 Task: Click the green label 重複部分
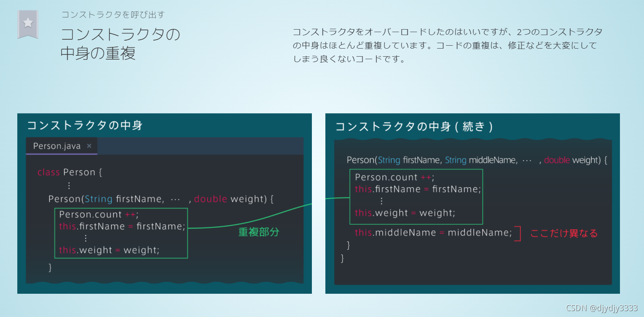coord(259,232)
